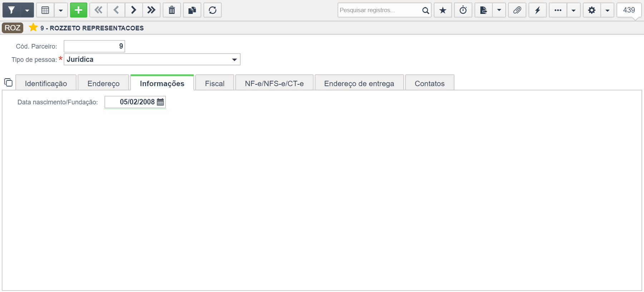Image resolution: width=644 pixels, height=292 pixels.
Task: Open the Fiscal tab
Action: [215, 83]
